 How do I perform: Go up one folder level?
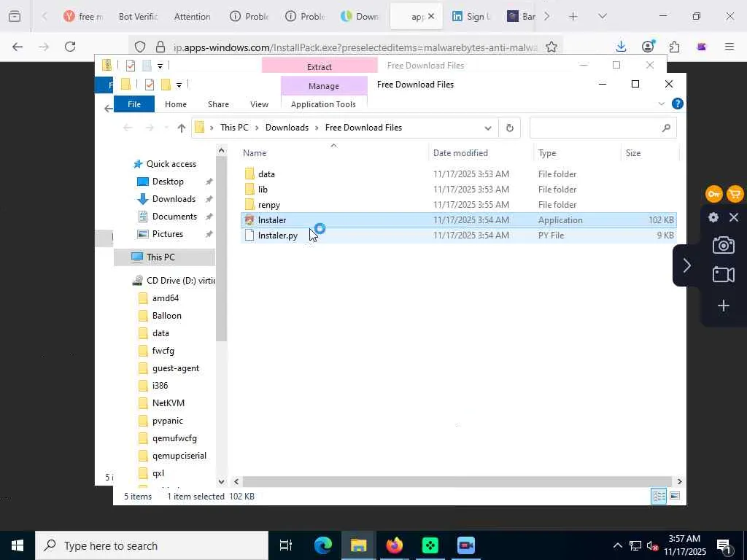181,128
